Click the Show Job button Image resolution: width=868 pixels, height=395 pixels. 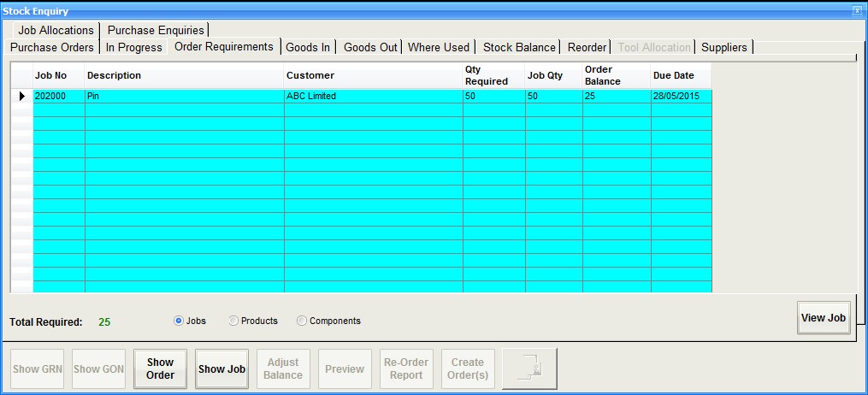coord(221,368)
